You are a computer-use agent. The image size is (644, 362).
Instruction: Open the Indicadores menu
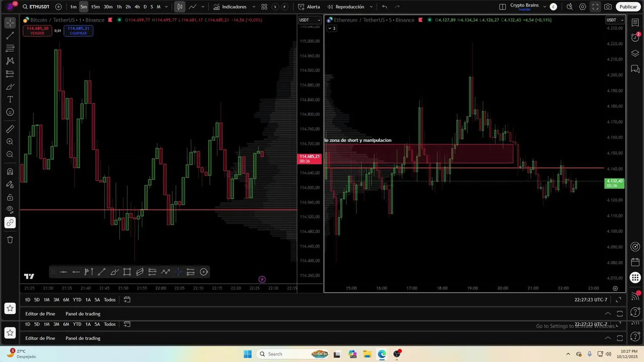click(x=230, y=7)
